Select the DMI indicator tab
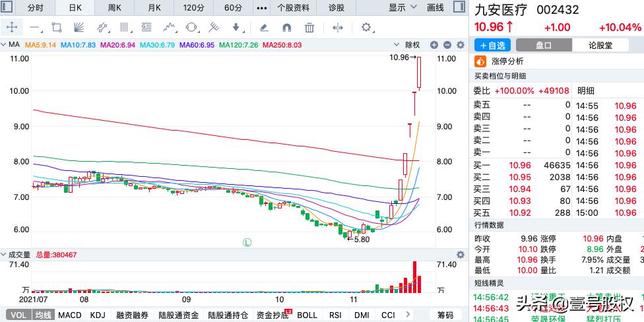 (362, 315)
